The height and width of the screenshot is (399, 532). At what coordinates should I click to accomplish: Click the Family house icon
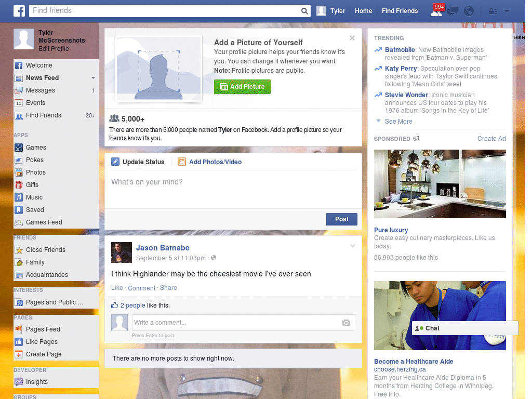[19, 262]
